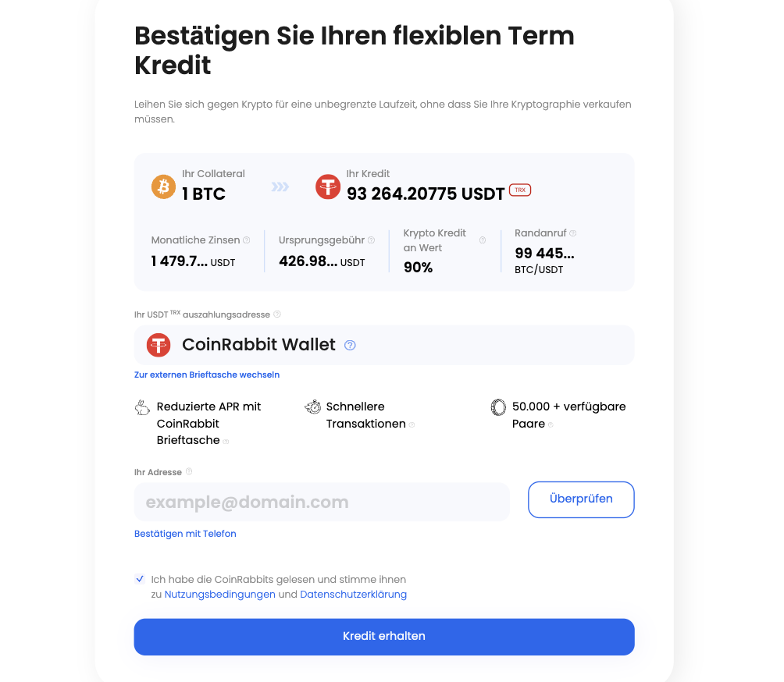Click the blue help icon by CoinRabbit Wallet
784x682 pixels.
(x=350, y=345)
